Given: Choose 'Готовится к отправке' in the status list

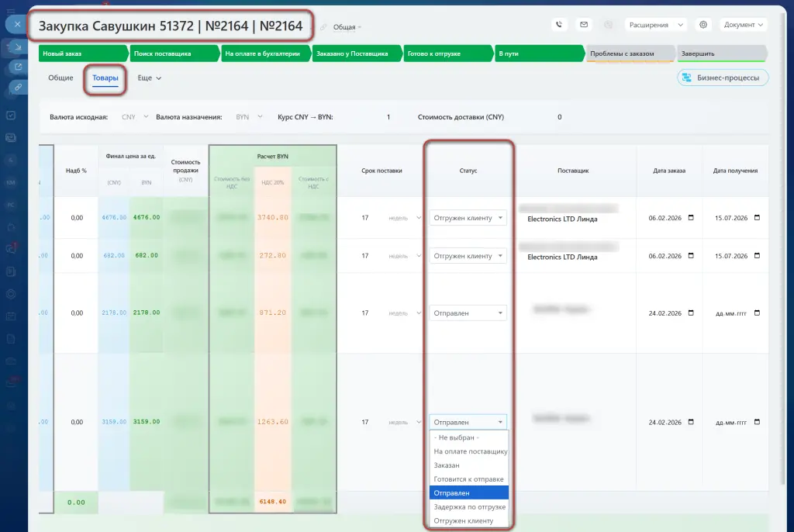Looking at the screenshot, I should click(469, 478).
